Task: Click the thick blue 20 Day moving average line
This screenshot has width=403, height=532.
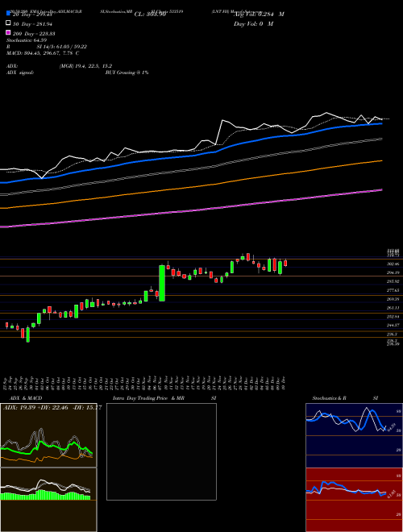Action: pos(190,156)
